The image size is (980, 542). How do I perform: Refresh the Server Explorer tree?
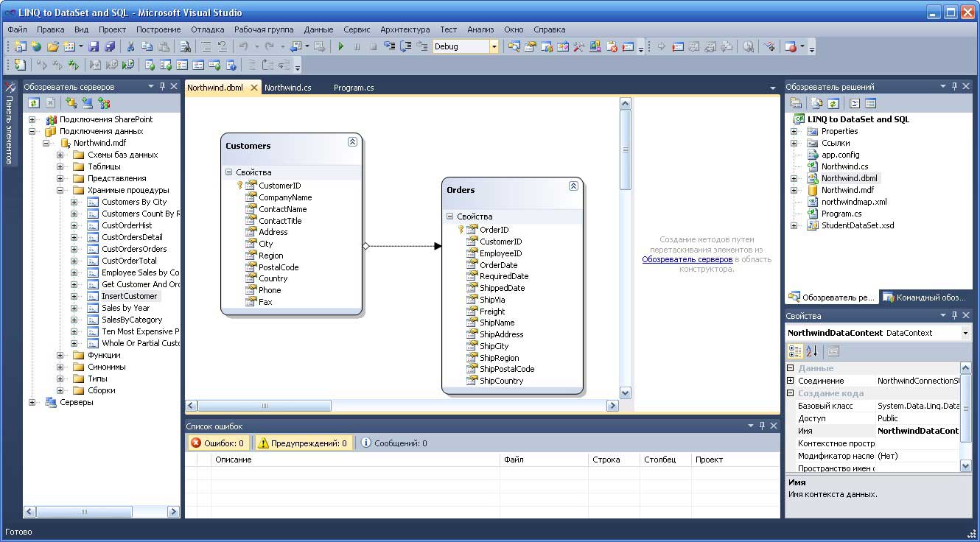(34, 103)
